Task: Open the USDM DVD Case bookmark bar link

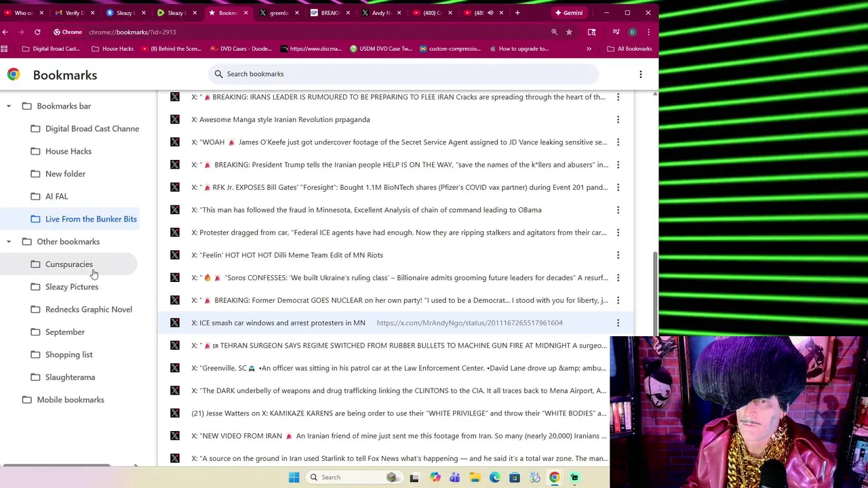Action: point(380,49)
